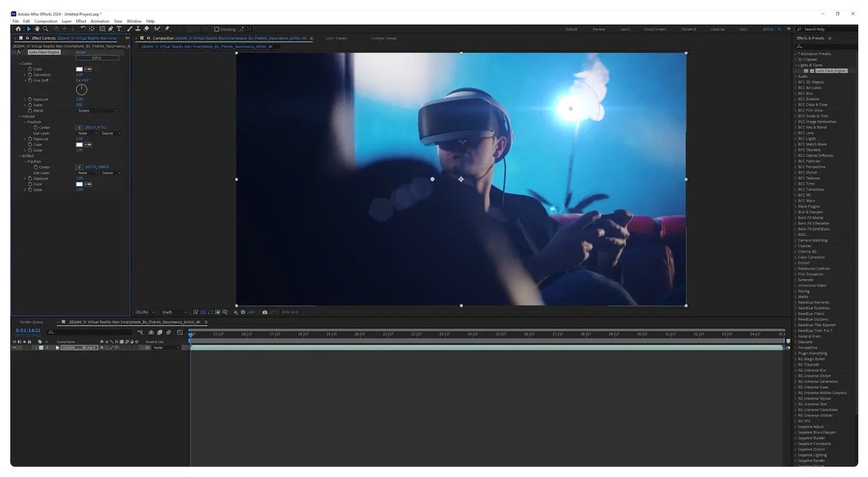Reset the Lens Flare Engine effect

(80, 51)
